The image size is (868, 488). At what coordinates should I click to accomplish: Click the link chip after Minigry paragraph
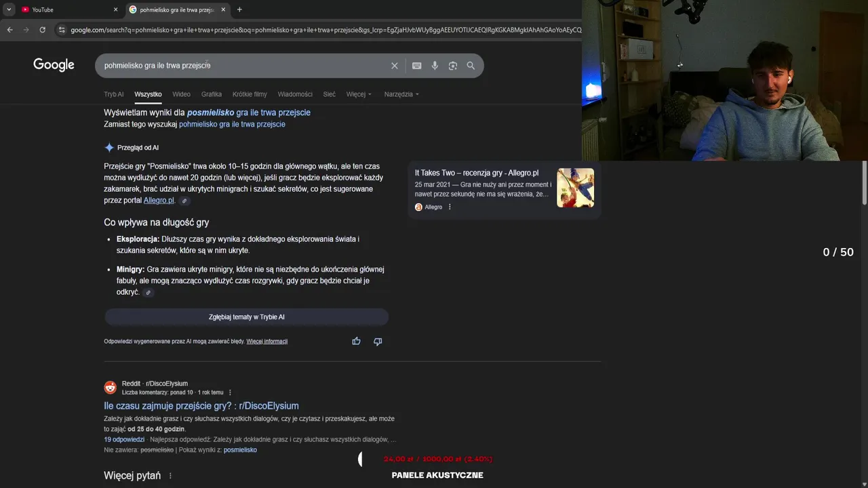coord(148,292)
